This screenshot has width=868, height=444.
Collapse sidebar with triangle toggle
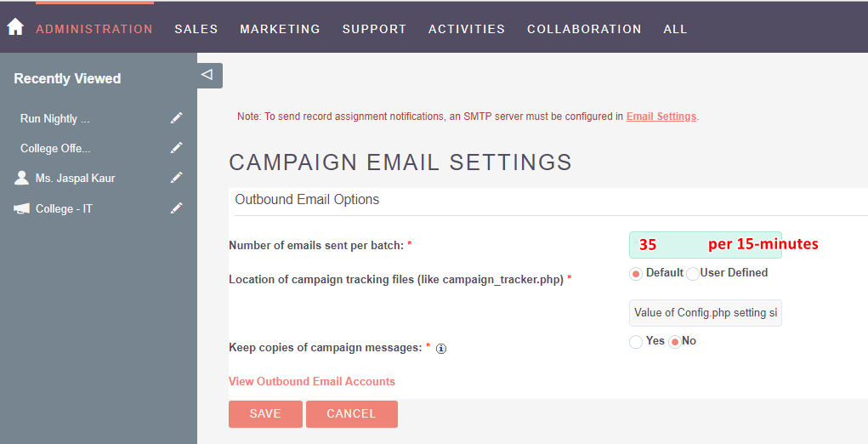coord(209,76)
